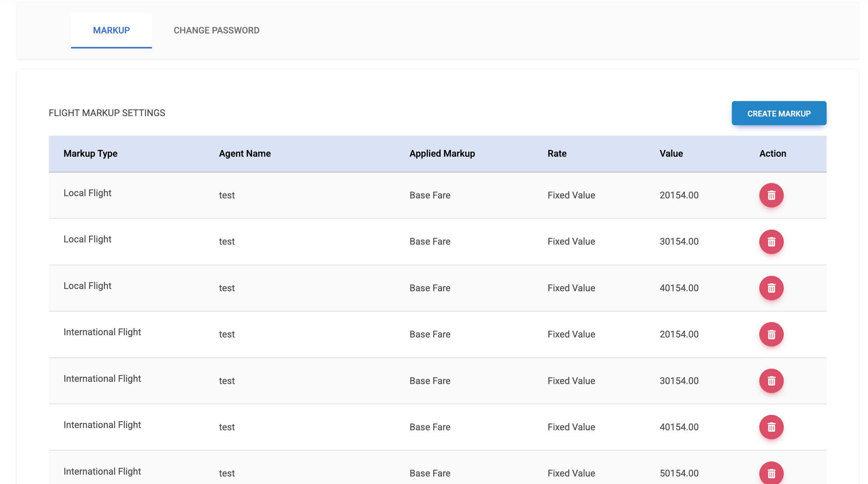Image resolution: width=868 pixels, height=484 pixels.
Task: Click the Markup Type column header
Action: [90, 153]
